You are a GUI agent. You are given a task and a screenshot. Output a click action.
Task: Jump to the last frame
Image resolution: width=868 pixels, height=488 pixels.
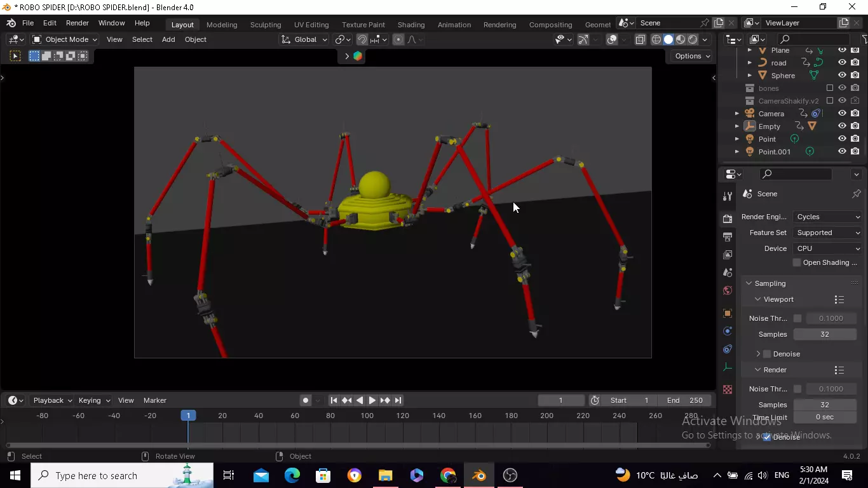pyautogui.click(x=398, y=400)
